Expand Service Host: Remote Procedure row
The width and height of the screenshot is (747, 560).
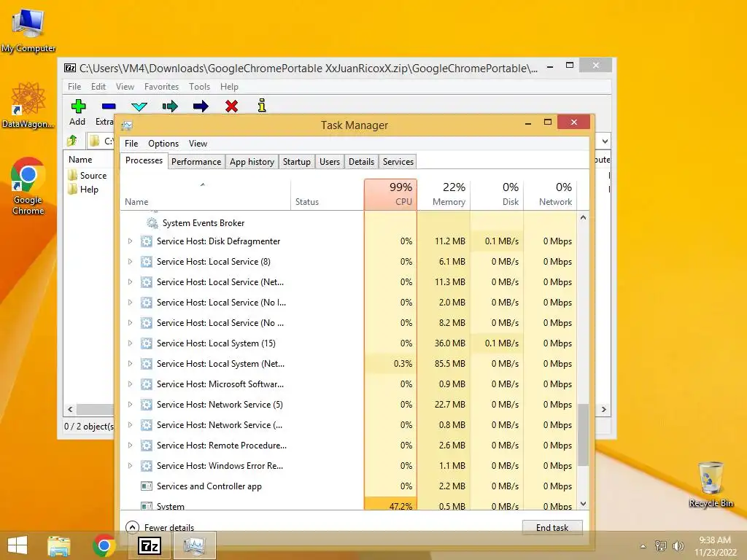pos(130,446)
